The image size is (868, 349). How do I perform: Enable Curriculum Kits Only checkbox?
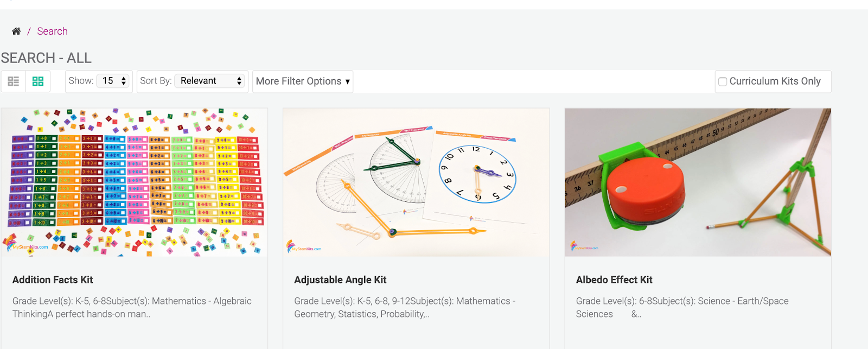pos(723,81)
